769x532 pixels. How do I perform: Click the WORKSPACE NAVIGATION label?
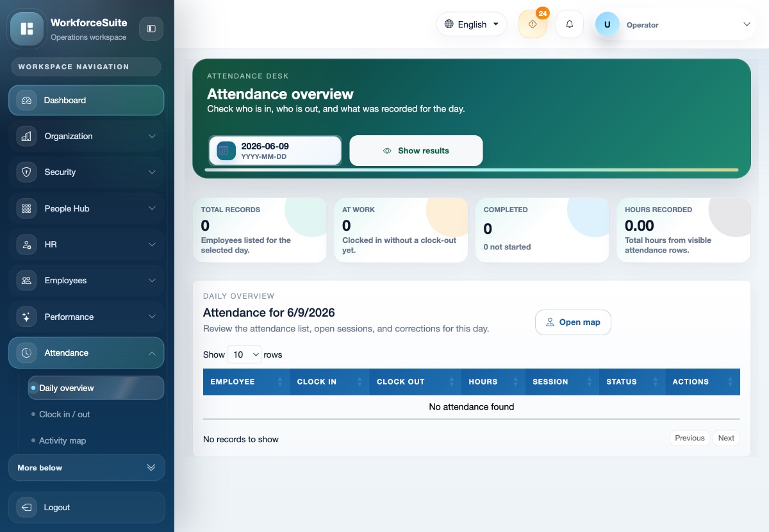(74, 67)
